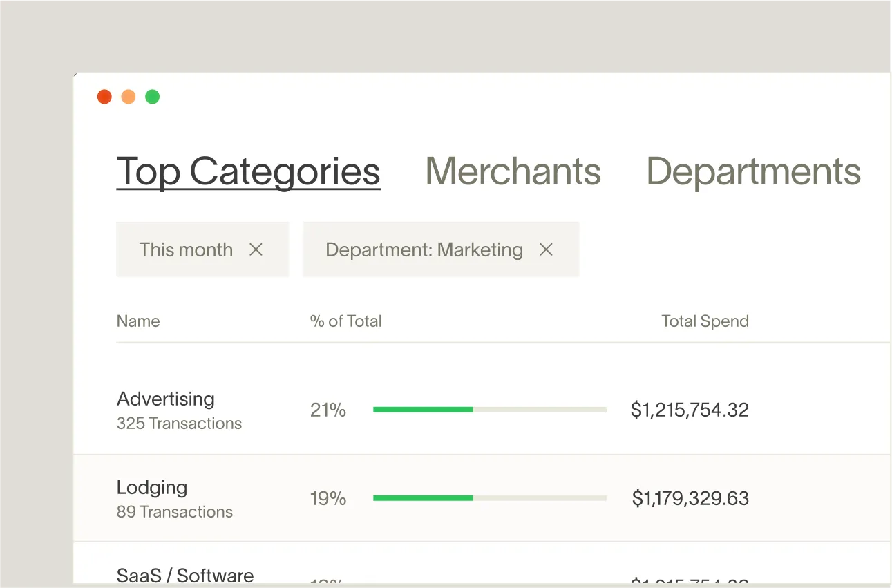Select the Top Categories tab
Screen dimensions: 892x588
click(x=248, y=171)
